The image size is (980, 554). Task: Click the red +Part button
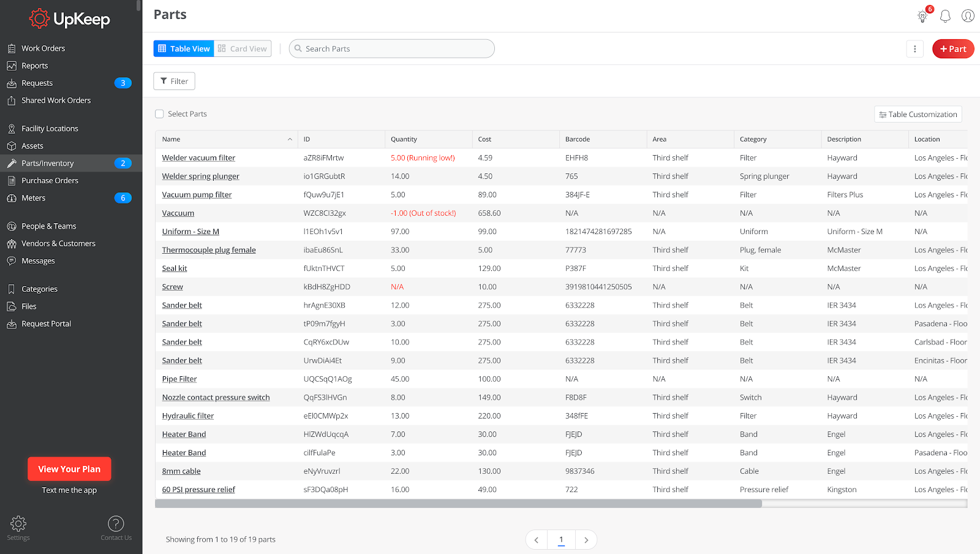953,48
